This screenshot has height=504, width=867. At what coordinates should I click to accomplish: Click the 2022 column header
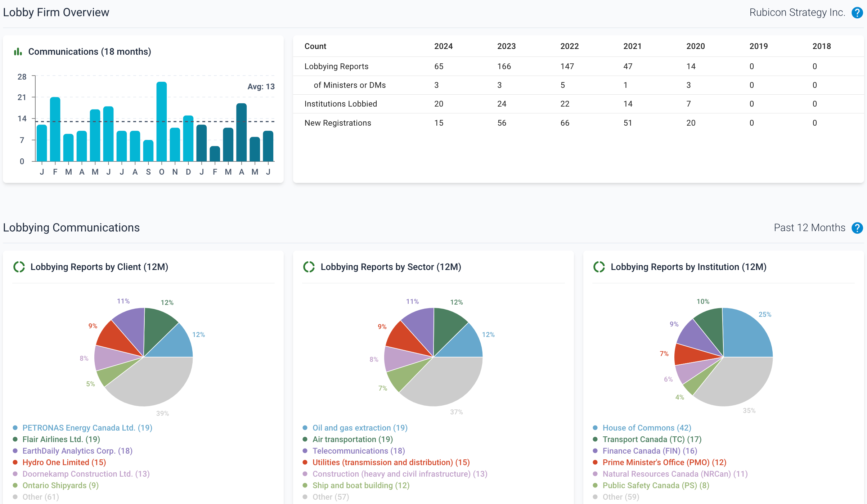pyautogui.click(x=569, y=46)
